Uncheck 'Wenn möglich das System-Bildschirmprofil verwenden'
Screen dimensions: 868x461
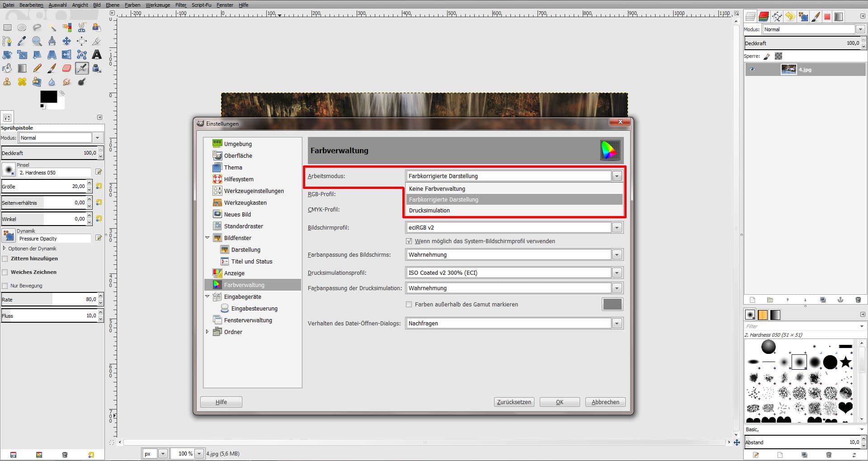click(409, 241)
